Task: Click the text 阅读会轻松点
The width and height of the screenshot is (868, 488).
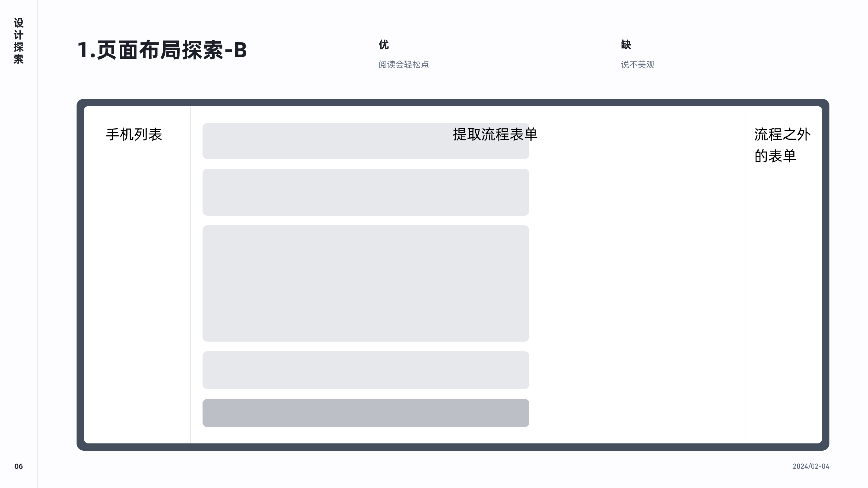Action: [x=406, y=65]
